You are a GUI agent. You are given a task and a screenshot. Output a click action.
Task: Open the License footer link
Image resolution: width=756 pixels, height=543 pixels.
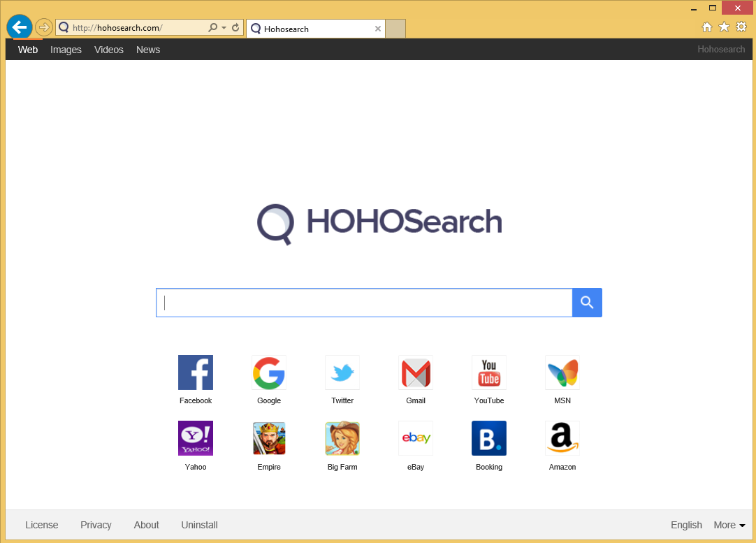[x=41, y=525]
